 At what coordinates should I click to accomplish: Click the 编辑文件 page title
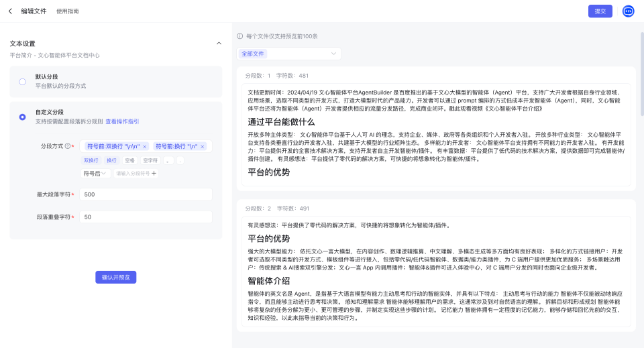click(x=34, y=11)
